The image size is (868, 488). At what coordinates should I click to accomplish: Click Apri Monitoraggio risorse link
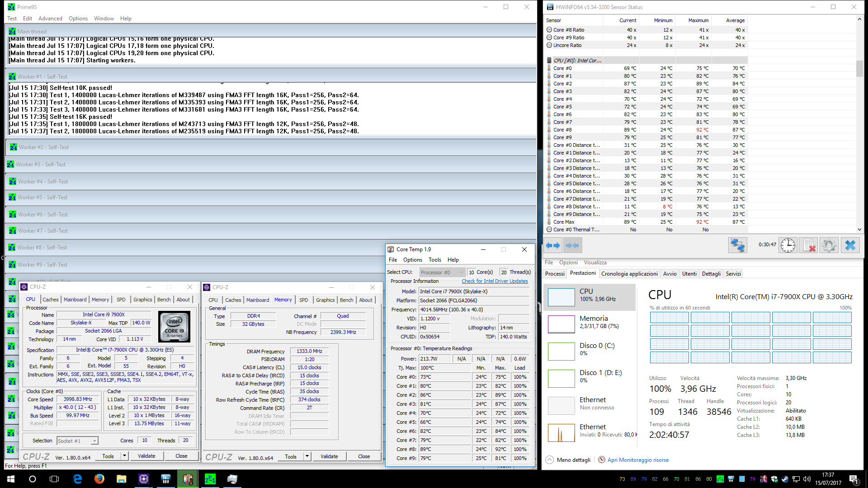click(x=638, y=460)
